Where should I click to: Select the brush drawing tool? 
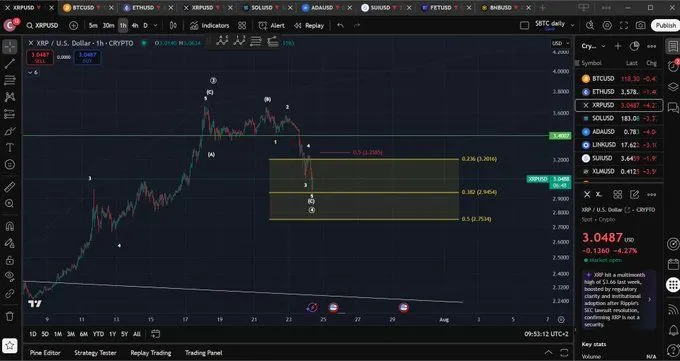[x=10, y=131]
